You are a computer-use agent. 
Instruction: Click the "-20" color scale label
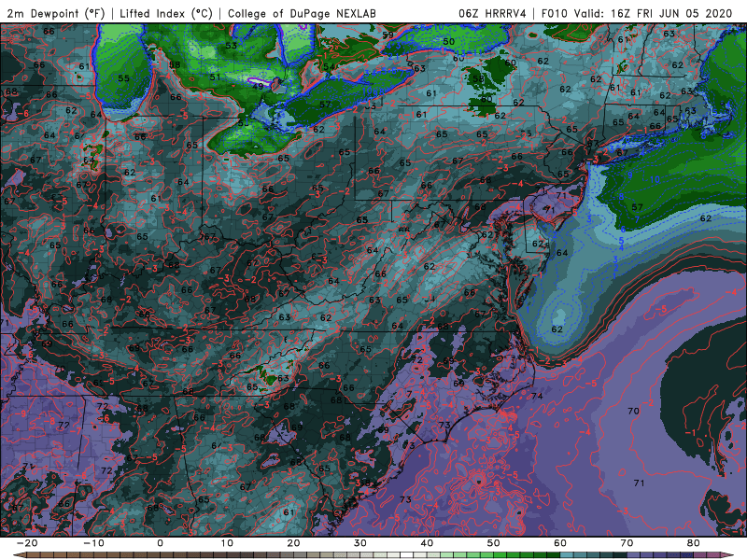[x=27, y=543]
